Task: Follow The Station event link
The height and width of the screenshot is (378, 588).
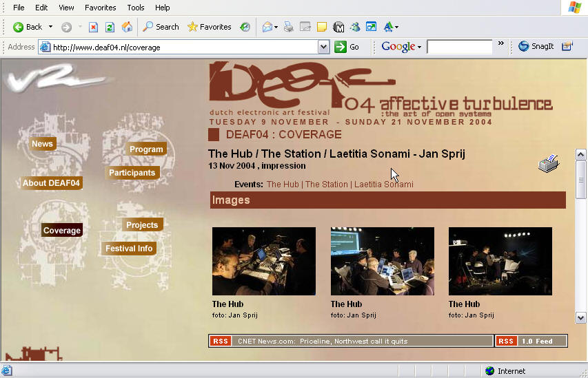Action: tap(327, 185)
